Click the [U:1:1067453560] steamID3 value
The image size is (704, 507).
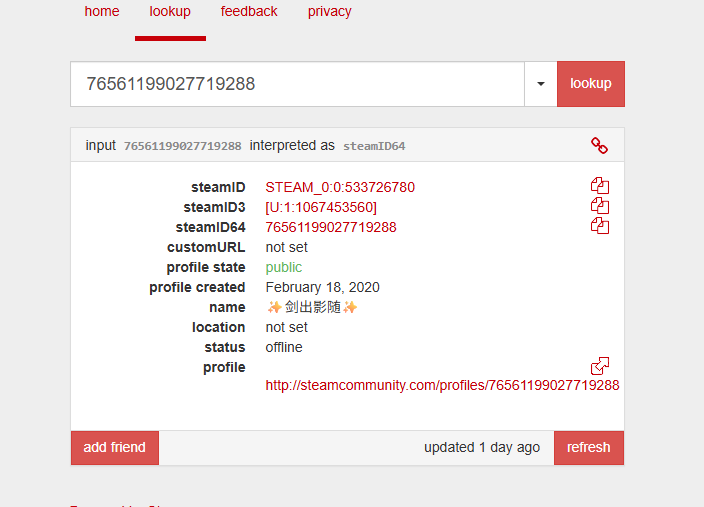tap(321, 207)
